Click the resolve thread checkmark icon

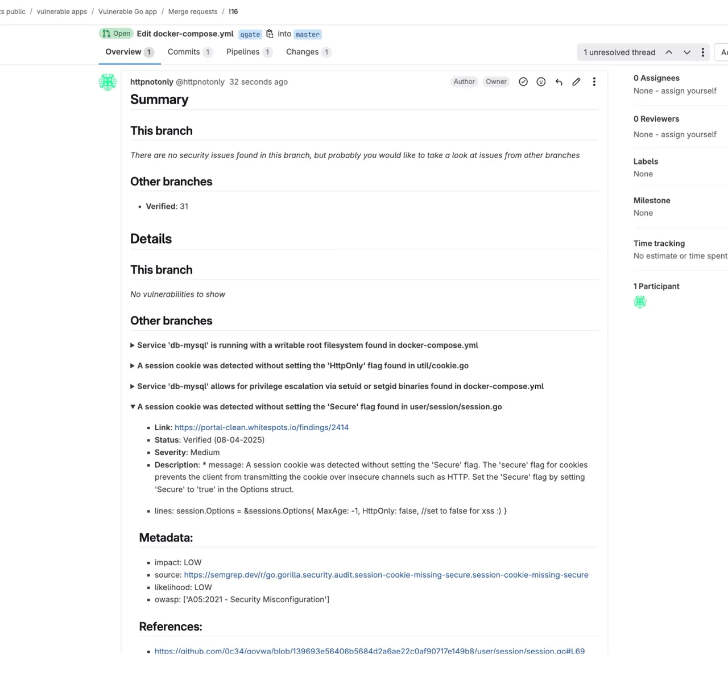tap(523, 82)
